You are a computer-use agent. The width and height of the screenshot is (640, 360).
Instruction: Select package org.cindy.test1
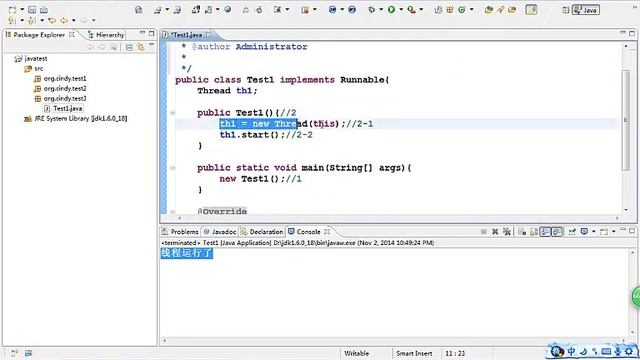(60, 78)
